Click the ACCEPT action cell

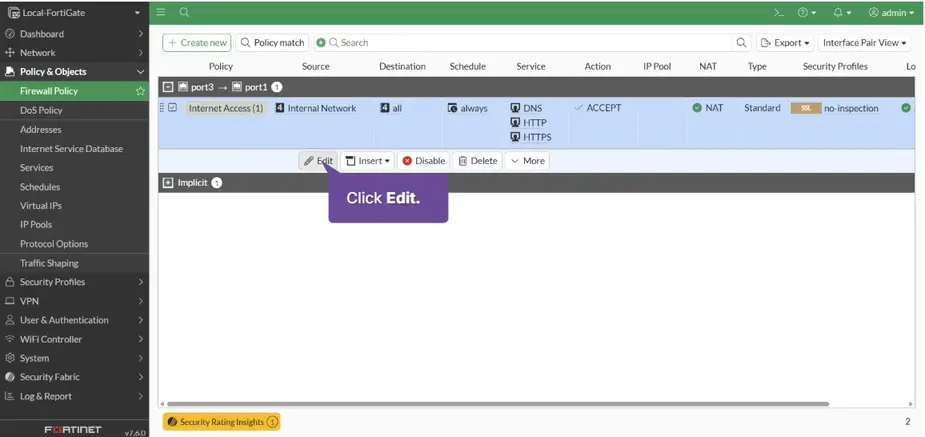598,108
